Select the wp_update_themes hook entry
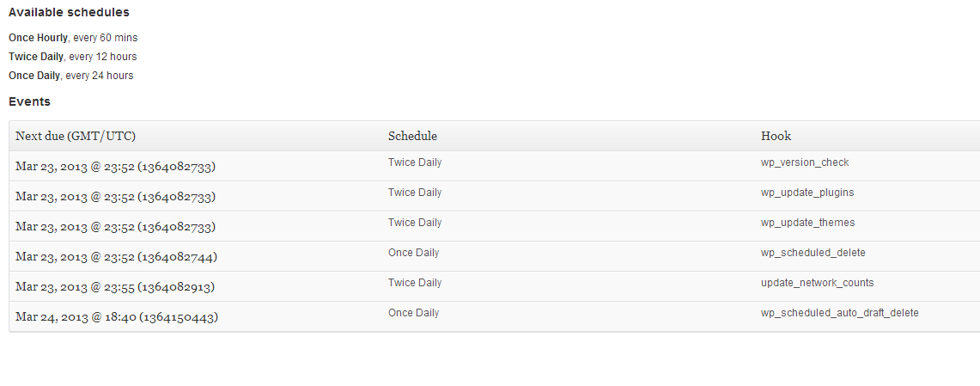The height and width of the screenshot is (386, 980). coord(807,223)
